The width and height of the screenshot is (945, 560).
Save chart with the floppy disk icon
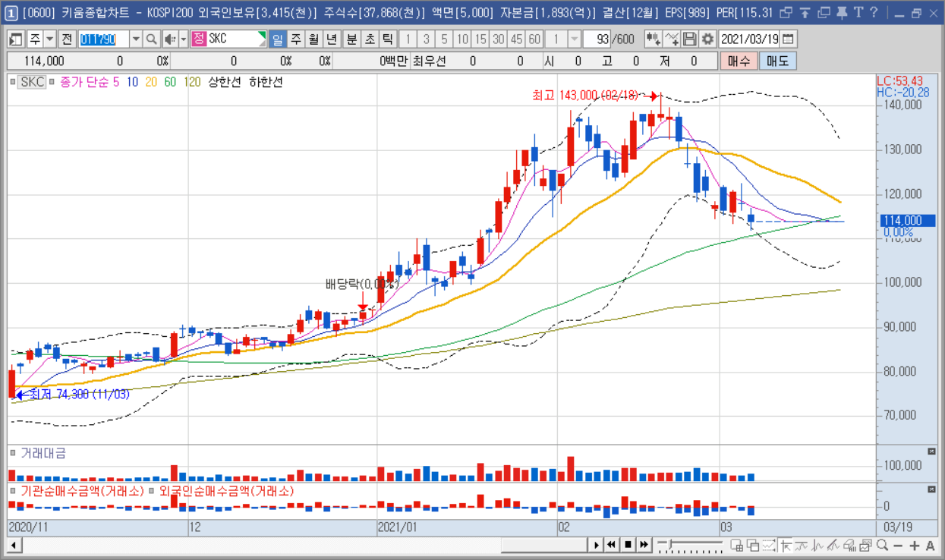689,39
